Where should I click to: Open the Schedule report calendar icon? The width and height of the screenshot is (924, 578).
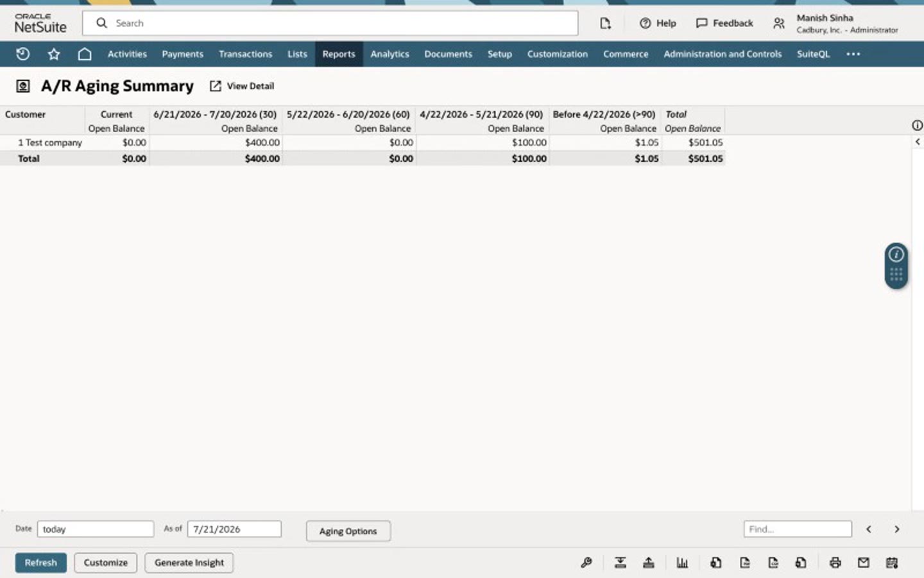point(892,563)
